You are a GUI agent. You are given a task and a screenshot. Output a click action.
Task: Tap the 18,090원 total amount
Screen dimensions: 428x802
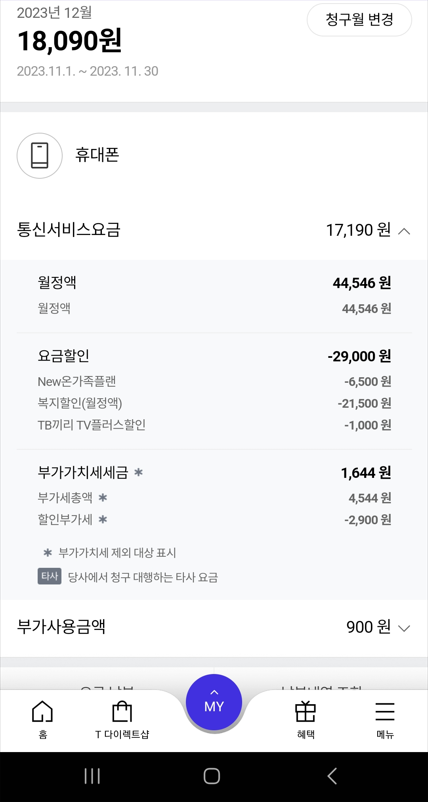(70, 41)
